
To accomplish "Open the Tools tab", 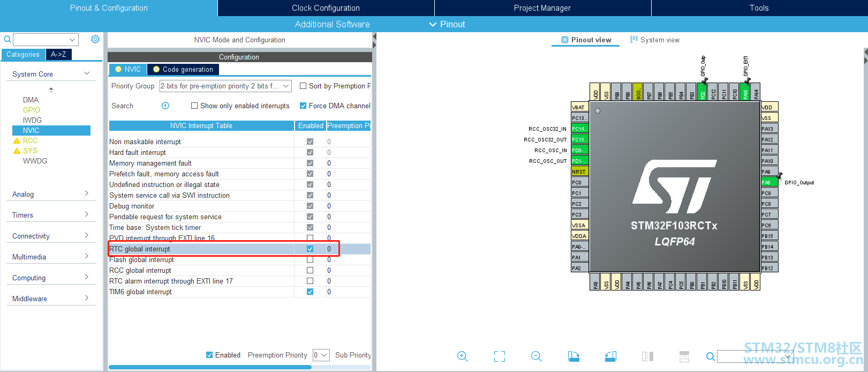I will 759,8.
